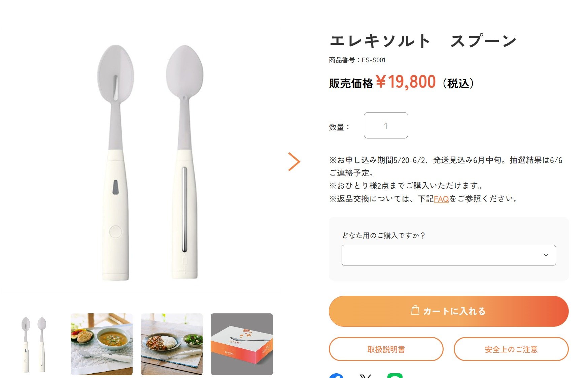The image size is (588, 378).
Task: Click the どなた用のご購入ですか？ label text
Action: 384,235
